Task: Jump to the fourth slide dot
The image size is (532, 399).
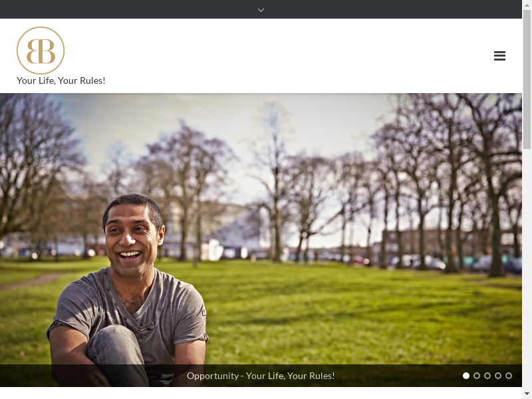Action: click(498, 376)
